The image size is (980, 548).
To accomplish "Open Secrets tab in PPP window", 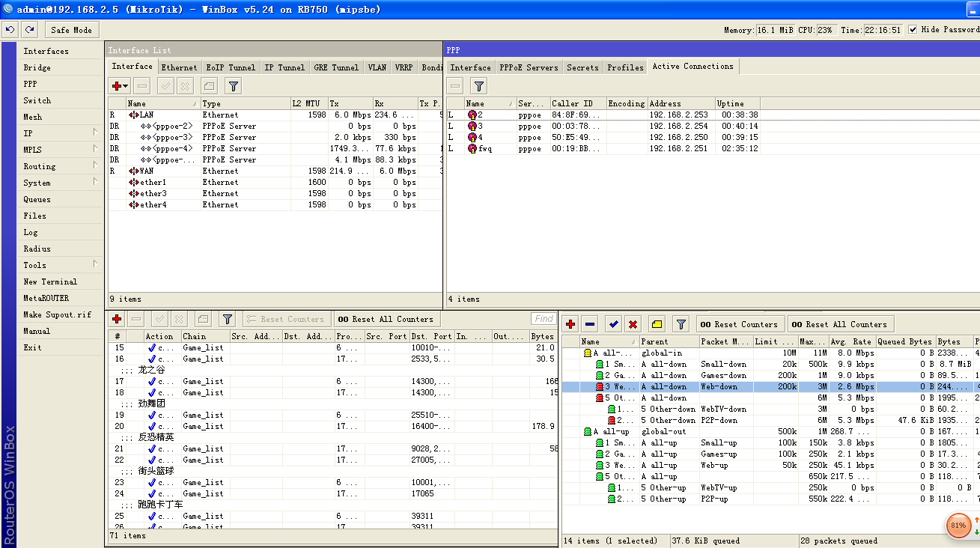I will [582, 67].
